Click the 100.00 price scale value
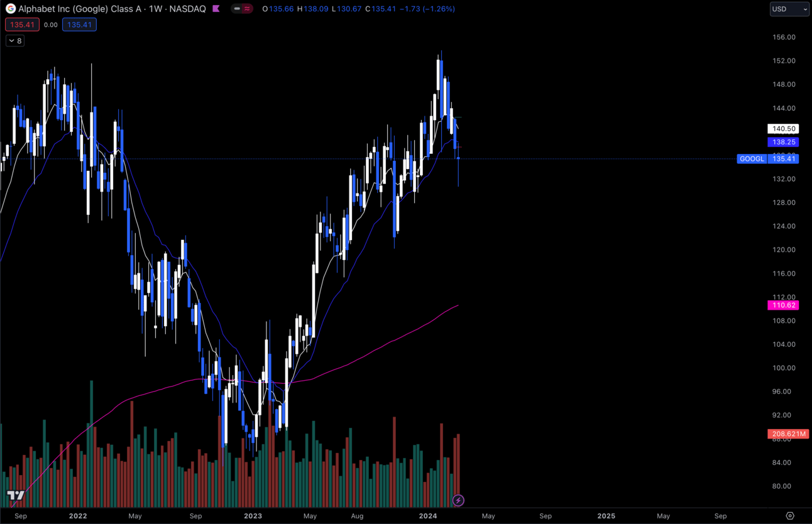The height and width of the screenshot is (524, 812). (784, 368)
